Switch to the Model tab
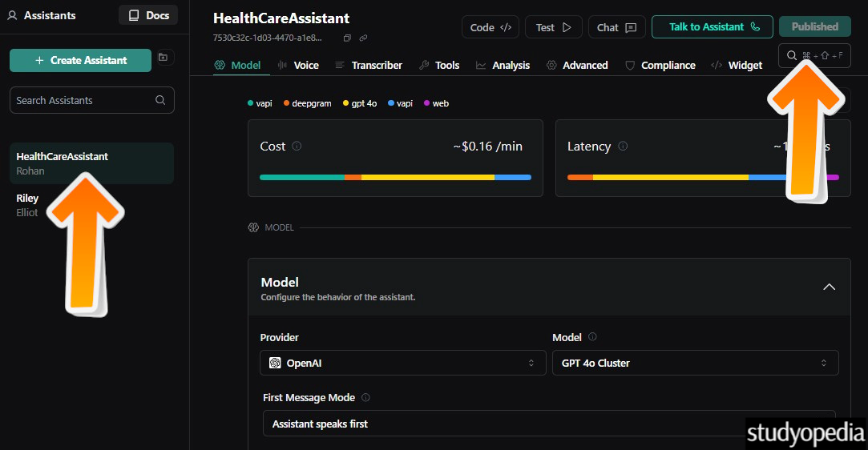Image resolution: width=868 pixels, height=450 pixels. pyautogui.click(x=237, y=65)
